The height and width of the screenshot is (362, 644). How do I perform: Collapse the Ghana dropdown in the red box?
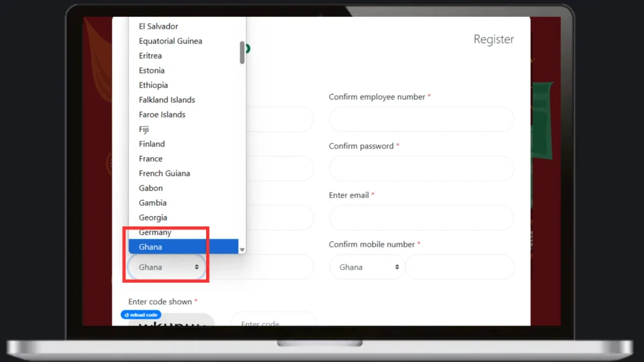(x=167, y=267)
